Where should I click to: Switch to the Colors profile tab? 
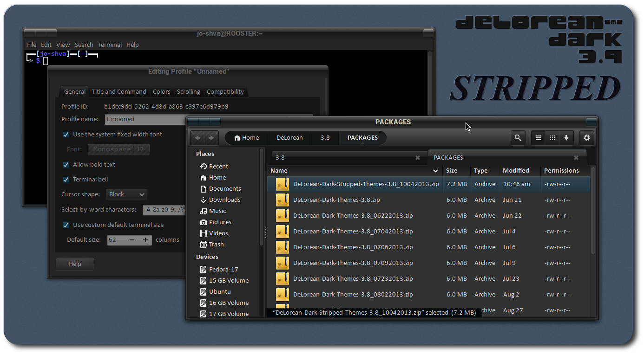(x=162, y=92)
